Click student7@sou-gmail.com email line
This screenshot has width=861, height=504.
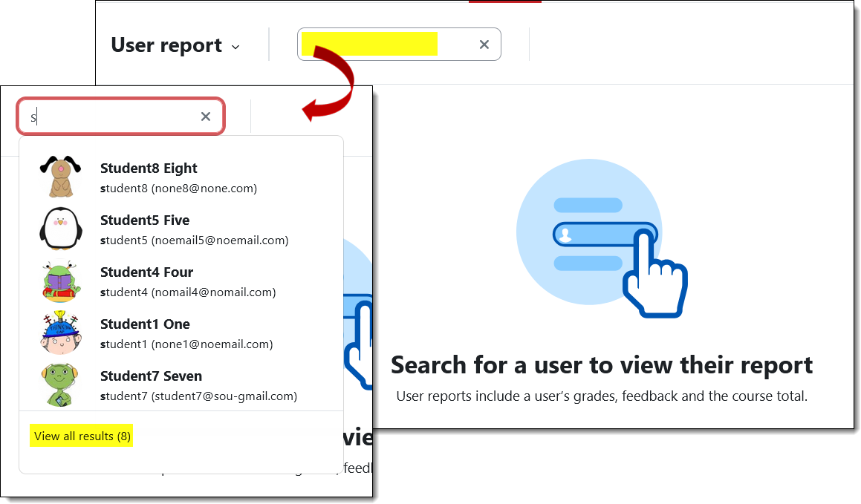[x=199, y=396]
